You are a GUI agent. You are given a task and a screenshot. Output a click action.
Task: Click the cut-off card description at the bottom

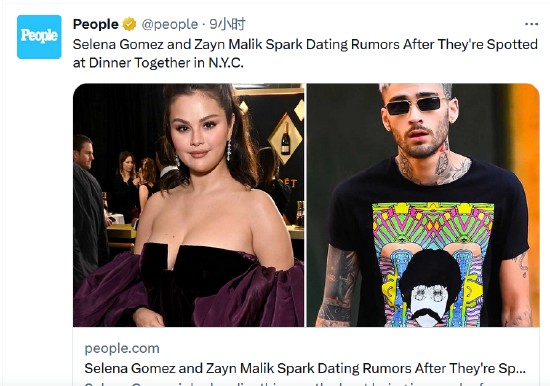(305, 383)
